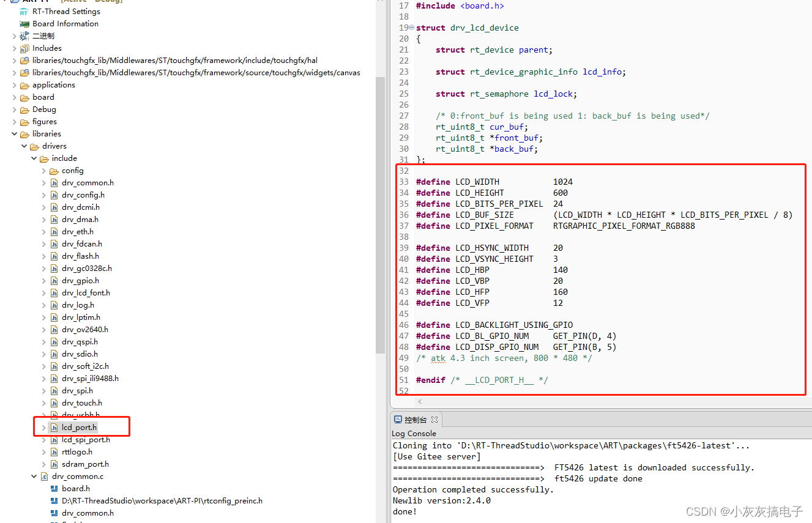Viewport: 812px width, 523px height.
Task: Expand the board folder
Action: [x=15, y=97]
